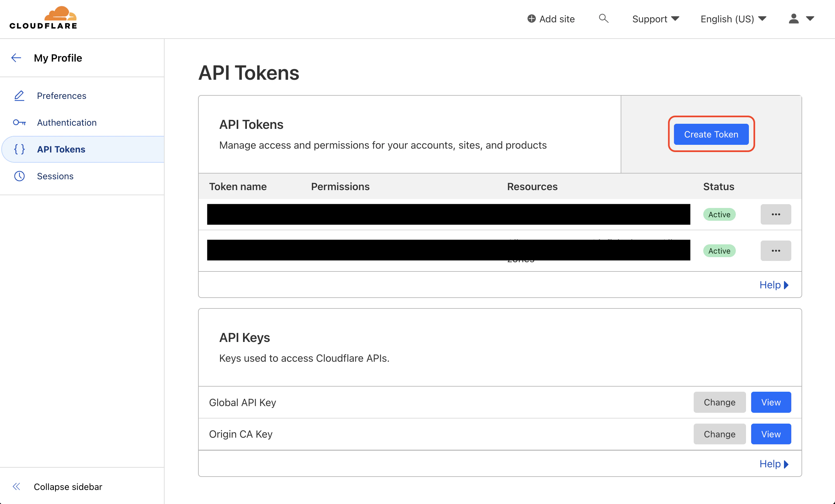835x504 pixels.
Task: Open the second token's three-dot menu
Action: (776, 250)
